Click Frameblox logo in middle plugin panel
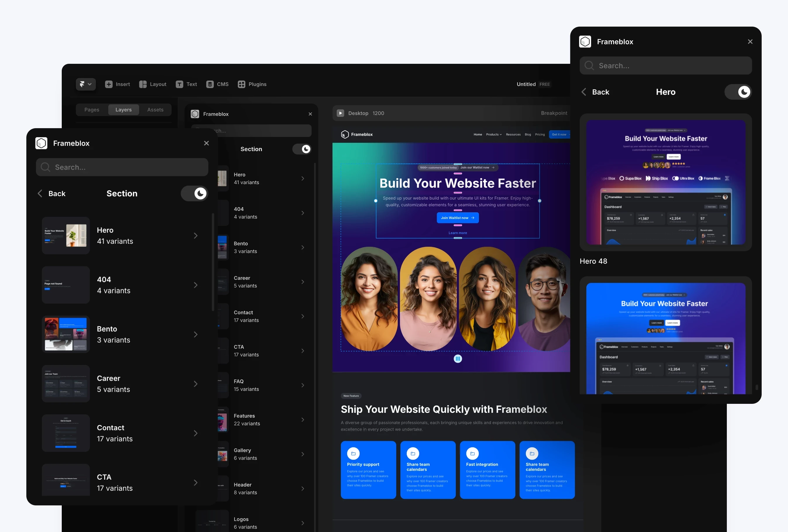 [x=195, y=114]
